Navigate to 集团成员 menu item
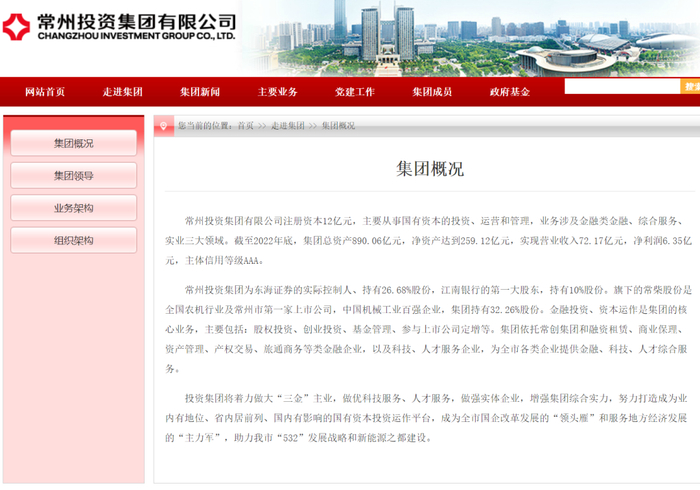The width and height of the screenshot is (700, 490). pos(432,92)
